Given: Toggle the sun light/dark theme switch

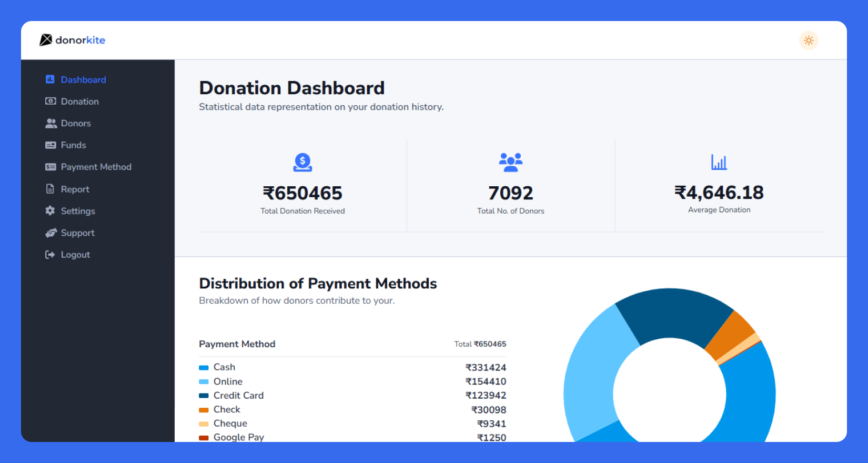Looking at the screenshot, I should pos(809,41).
